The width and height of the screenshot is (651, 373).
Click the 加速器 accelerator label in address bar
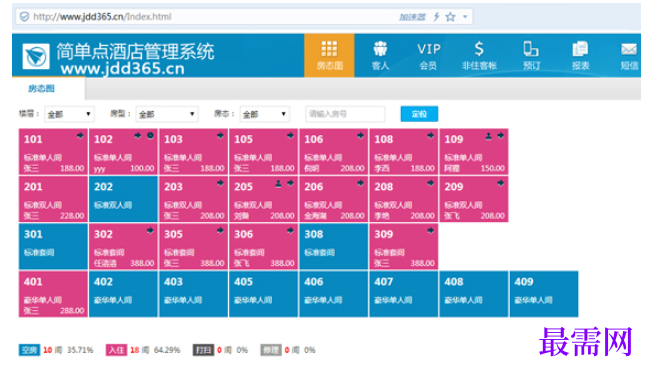(412, 17)
